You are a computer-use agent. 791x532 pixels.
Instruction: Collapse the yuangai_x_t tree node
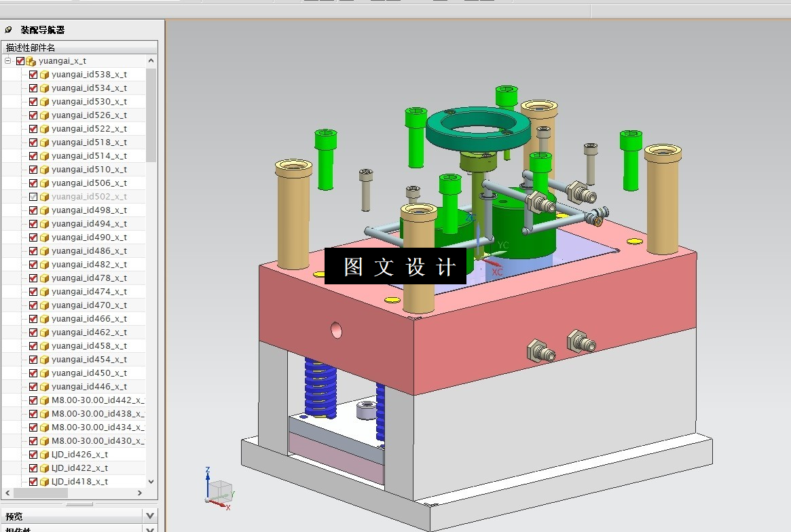7,60
